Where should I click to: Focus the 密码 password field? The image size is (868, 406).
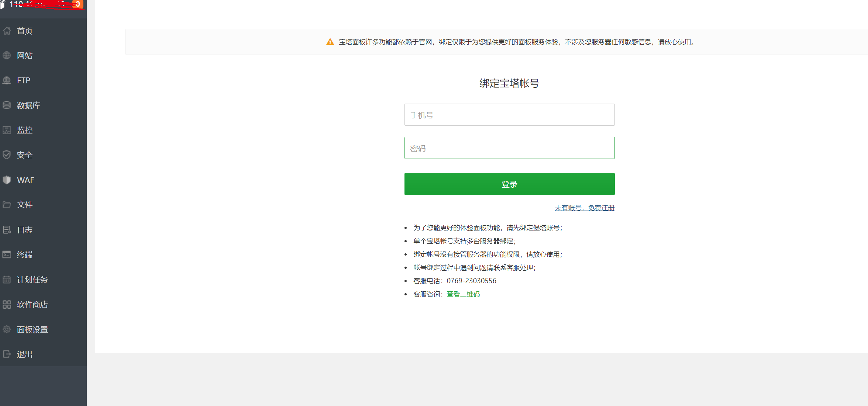click(x=509, y=148)
